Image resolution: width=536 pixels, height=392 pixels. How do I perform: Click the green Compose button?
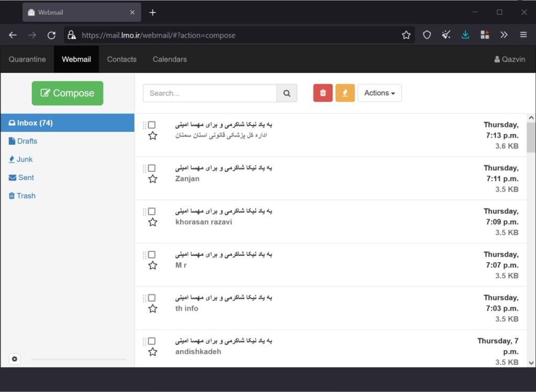tap(68, 93)
